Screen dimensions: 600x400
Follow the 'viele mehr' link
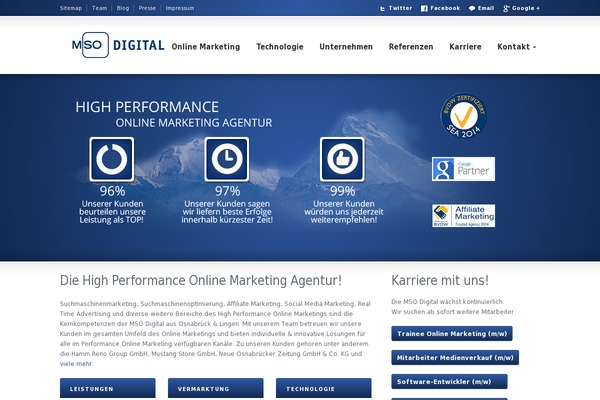tap(76, 364)
